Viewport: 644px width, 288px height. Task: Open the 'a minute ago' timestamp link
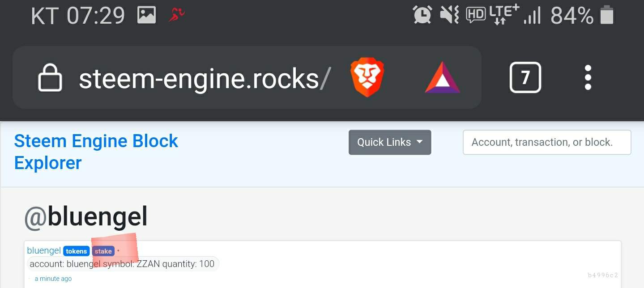(x=53, y=279)
